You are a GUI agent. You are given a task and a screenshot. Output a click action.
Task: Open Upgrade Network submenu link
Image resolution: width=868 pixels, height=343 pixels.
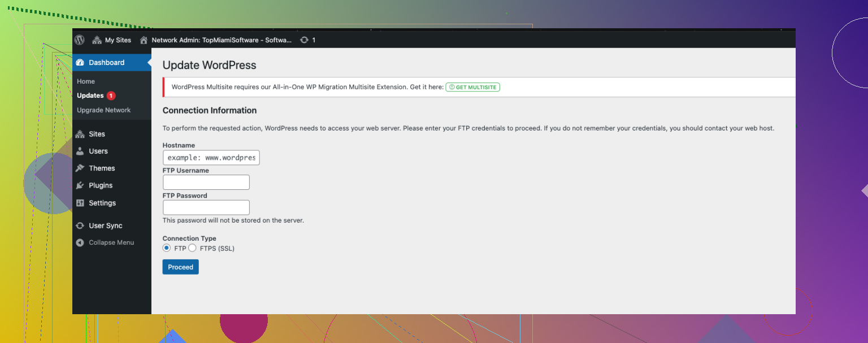point(104,110)
